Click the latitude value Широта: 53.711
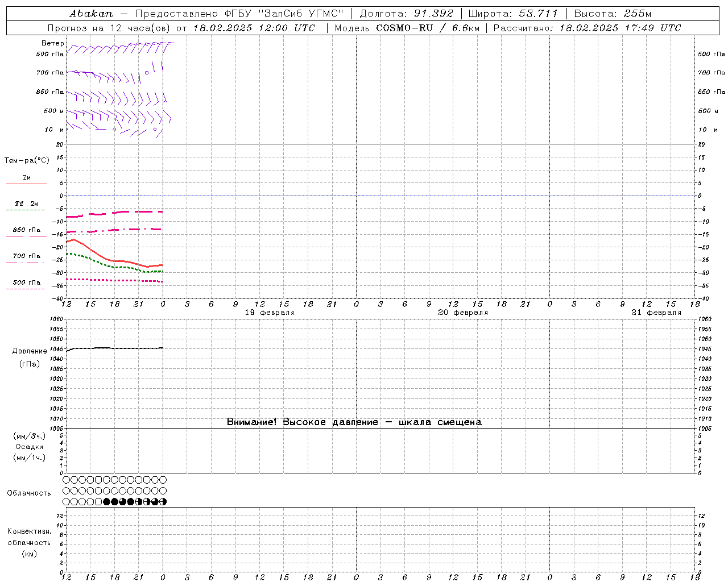Screen dimensions: 728x582 513,13
